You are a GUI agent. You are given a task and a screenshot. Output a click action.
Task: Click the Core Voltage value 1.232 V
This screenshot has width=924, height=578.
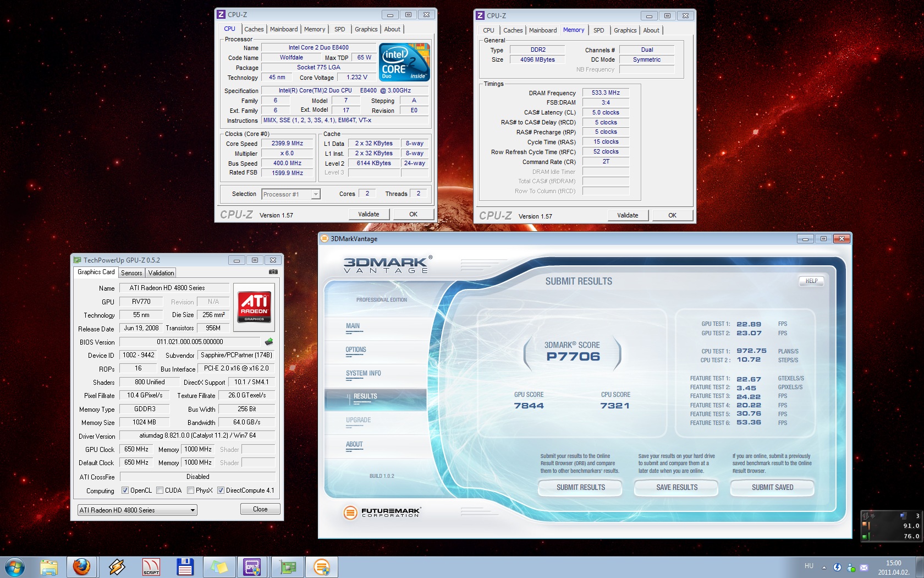pyautogui.click(x=357, y=78)
